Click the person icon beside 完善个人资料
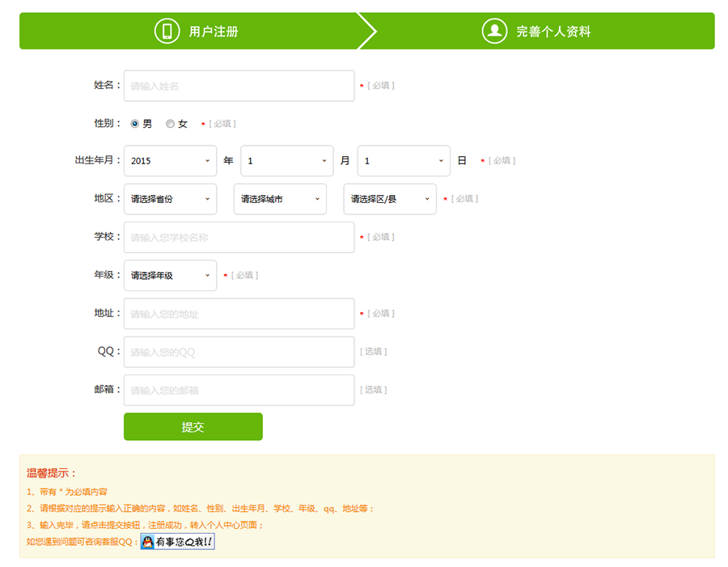This screenshot has width=728, height=567. (494, 31)
